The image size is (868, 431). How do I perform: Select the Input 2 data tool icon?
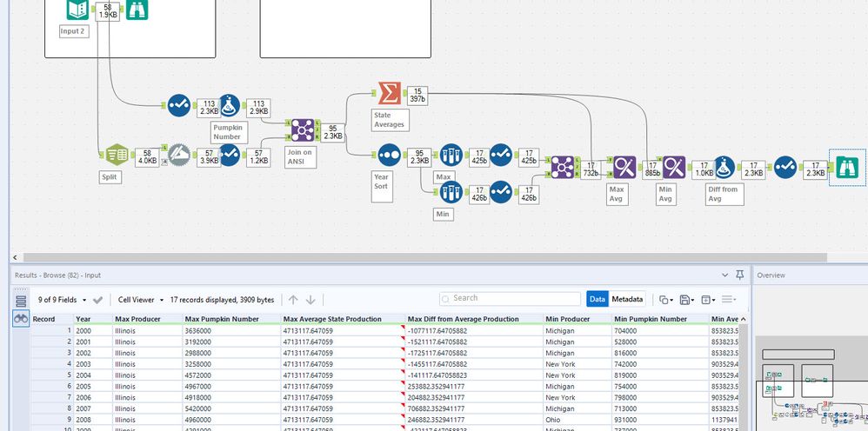tap(77, 9)
